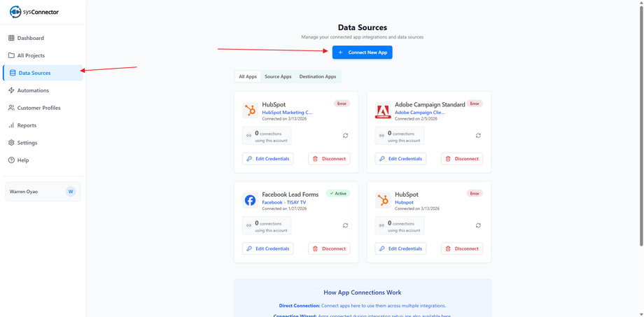The width and height of the screenshot is (644, 317).
Task: Open the Dashboard page
Action: click(30, 38)
